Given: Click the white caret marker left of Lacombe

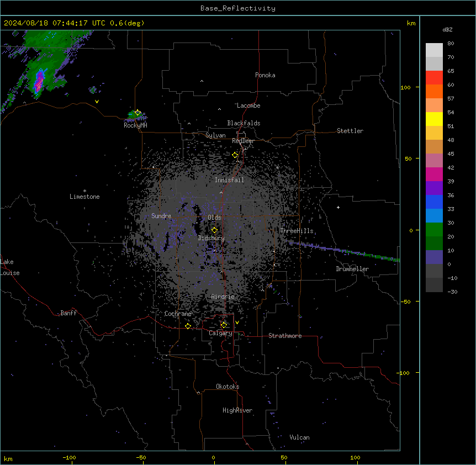Looking at the screenshot, I should 219,109.
